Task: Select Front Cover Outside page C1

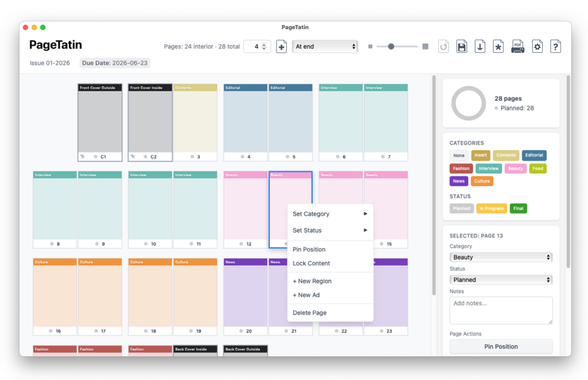Action: point(100,123)
